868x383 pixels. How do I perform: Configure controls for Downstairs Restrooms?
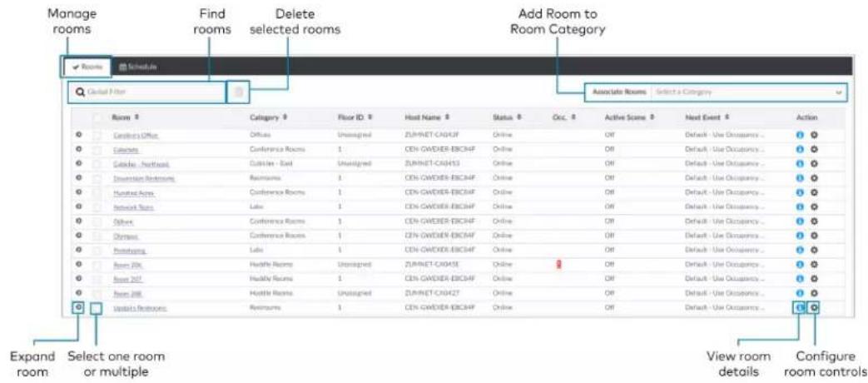(814, 178)
